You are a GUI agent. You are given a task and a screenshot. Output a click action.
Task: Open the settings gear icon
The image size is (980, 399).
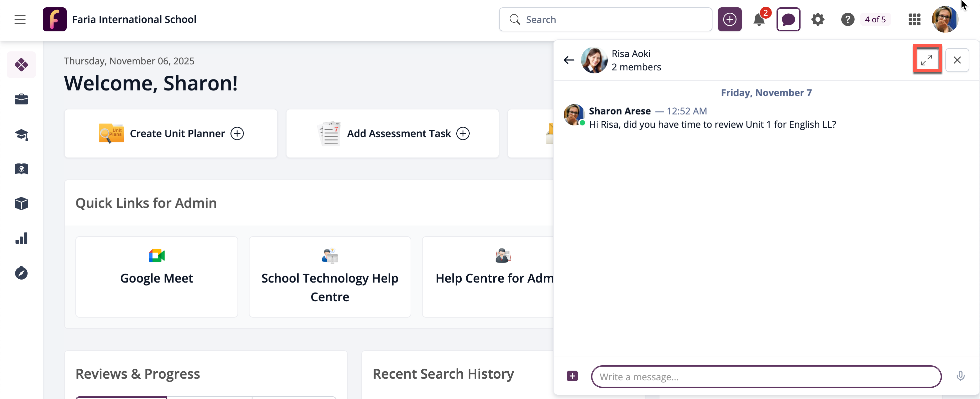(x=817, y=19)
